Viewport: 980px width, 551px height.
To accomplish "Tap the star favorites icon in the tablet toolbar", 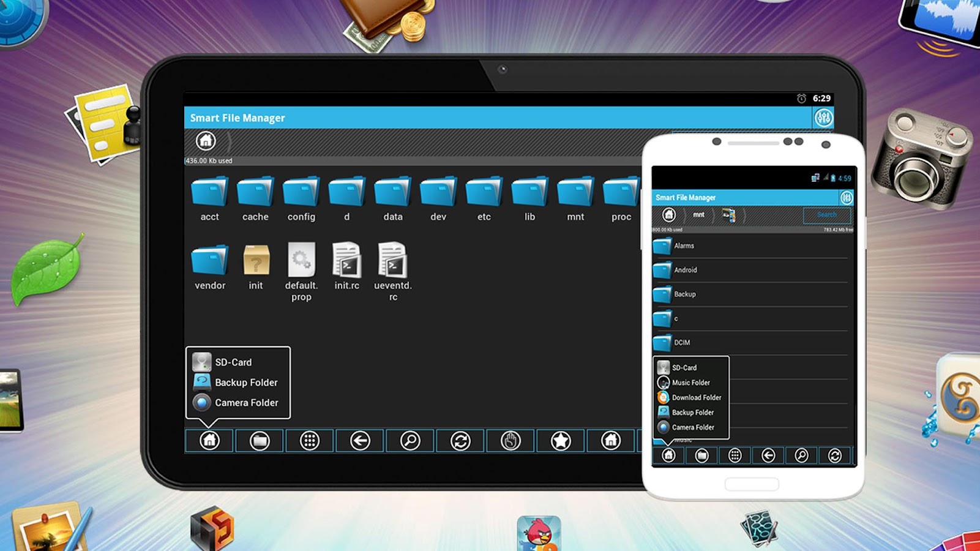I will [x=561, y=441].
